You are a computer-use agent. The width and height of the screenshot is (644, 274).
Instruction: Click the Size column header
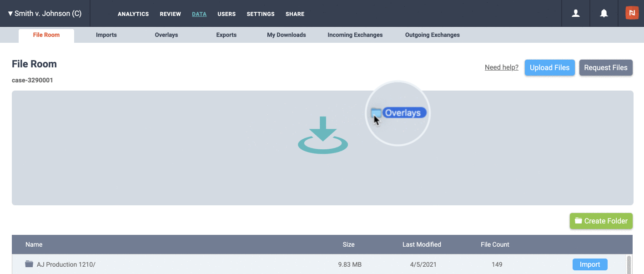point(349,244)
